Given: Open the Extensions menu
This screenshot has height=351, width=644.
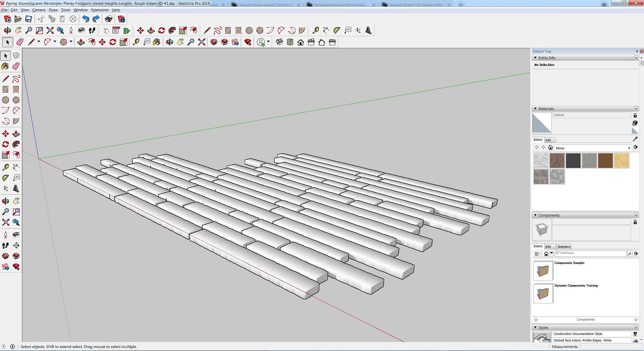Looking at the screenshot, I should 100,10.
